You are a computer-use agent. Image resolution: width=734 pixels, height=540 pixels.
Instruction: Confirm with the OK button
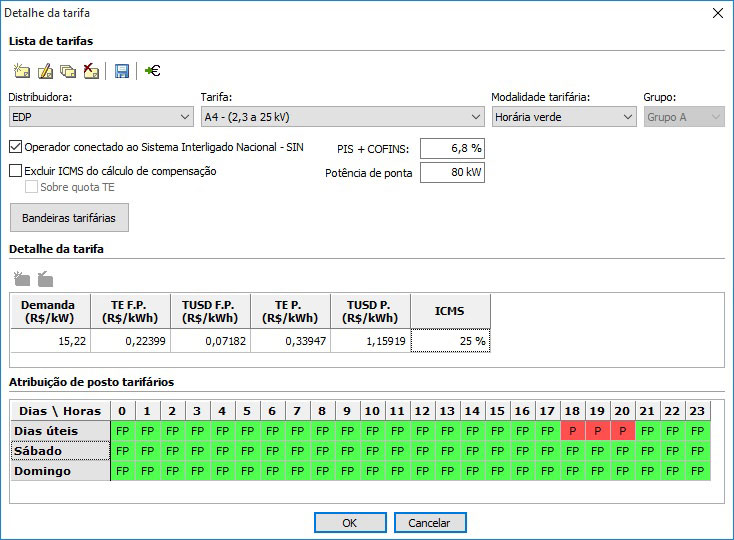pos(350,523)
